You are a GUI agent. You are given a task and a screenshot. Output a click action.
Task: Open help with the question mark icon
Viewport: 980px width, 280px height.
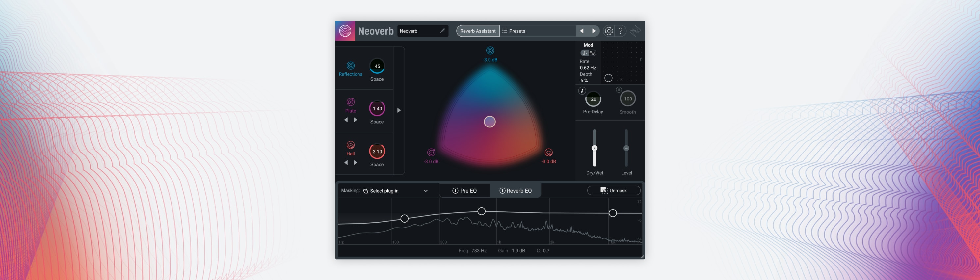[x=621, y=31]
